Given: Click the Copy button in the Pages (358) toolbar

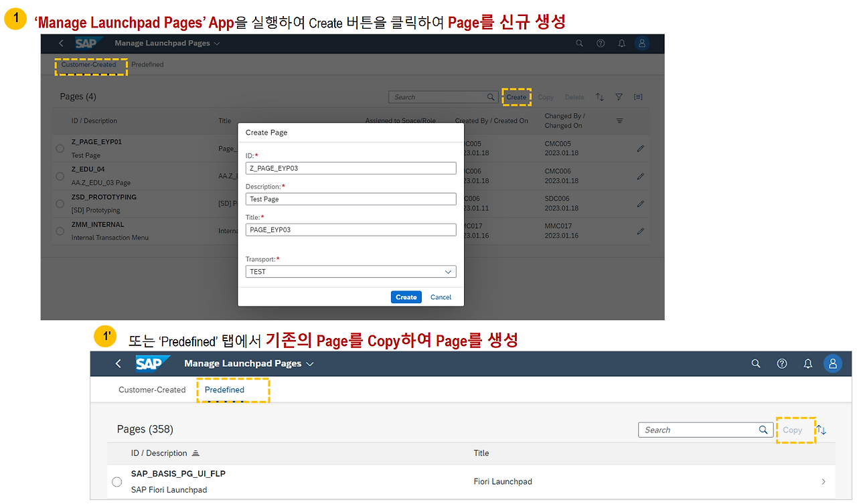Looking at the screenshot, I should click(793, 430).
